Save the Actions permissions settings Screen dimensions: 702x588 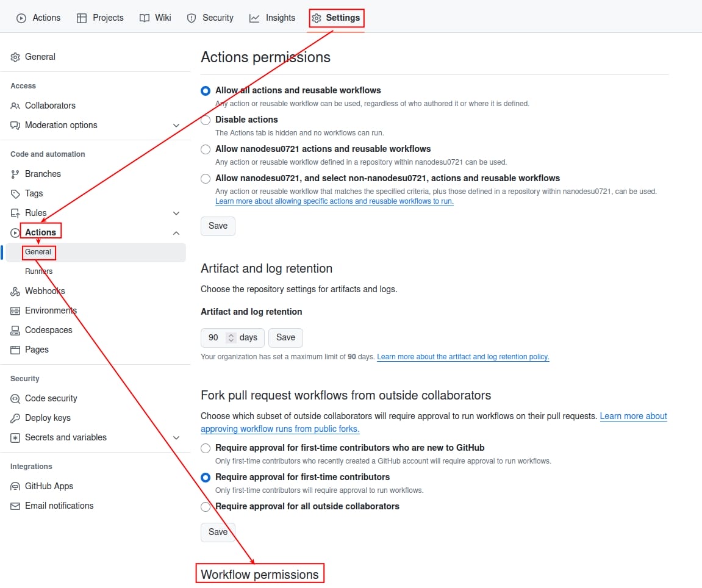point(218,226)
